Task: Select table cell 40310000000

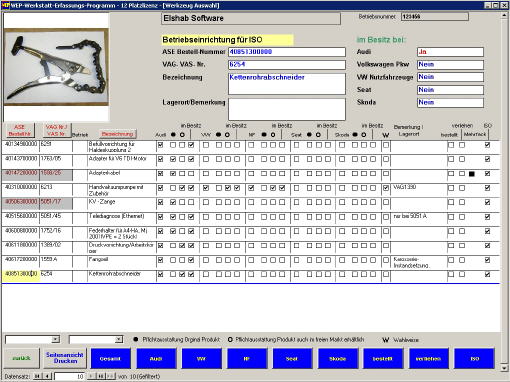Action: coord(21,190)
